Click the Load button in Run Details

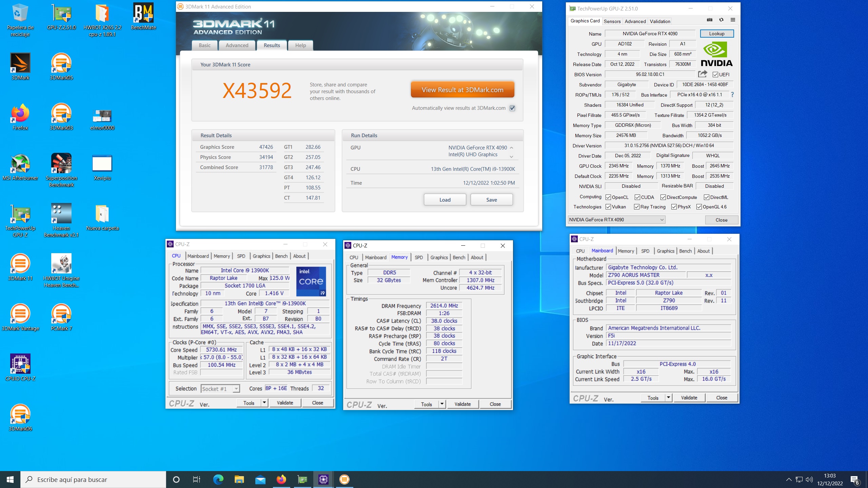point(445,200)
